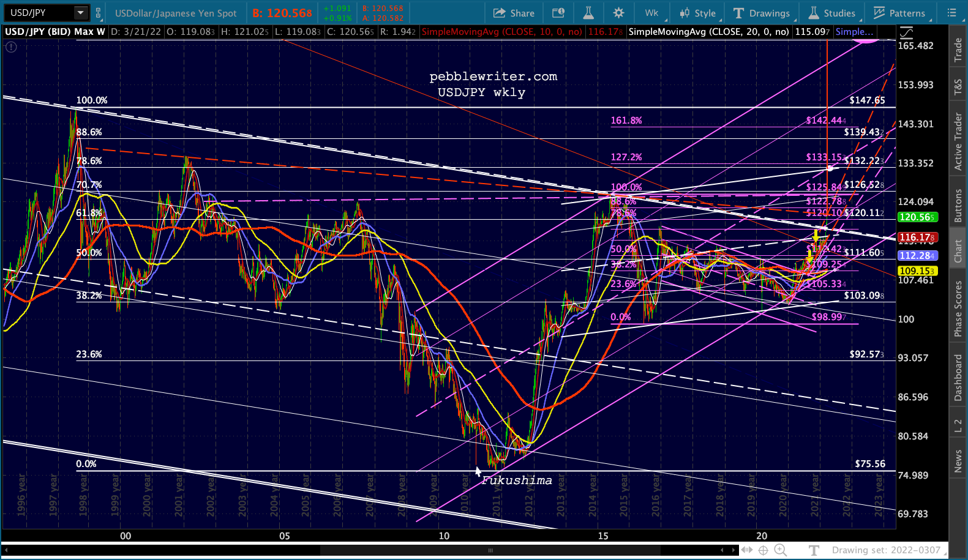Click the red 116.178 price bubble
This screenshot has width=968, height=560.
(x=917, y=237)
